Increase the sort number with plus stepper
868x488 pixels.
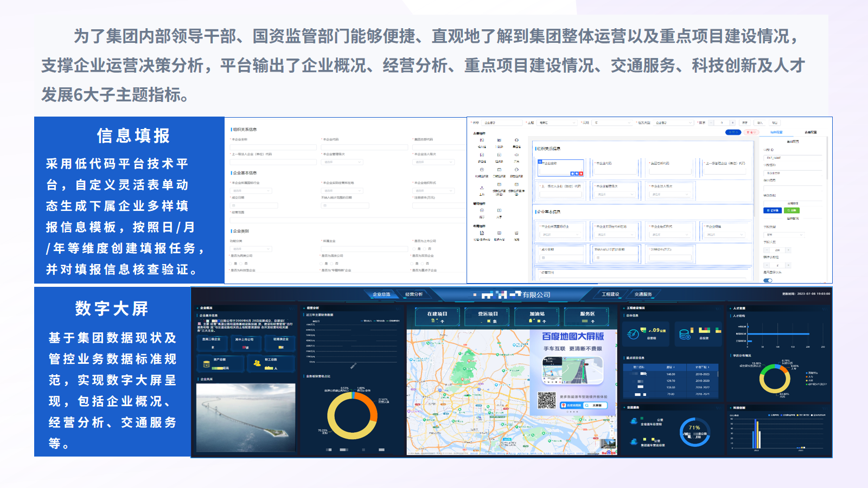coord(732,123)
